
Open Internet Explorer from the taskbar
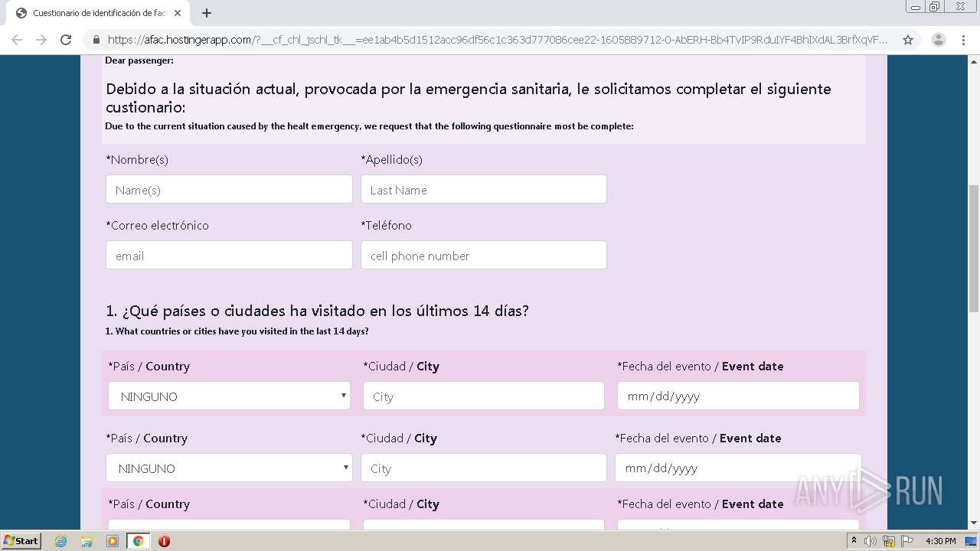tap(61, 541)
